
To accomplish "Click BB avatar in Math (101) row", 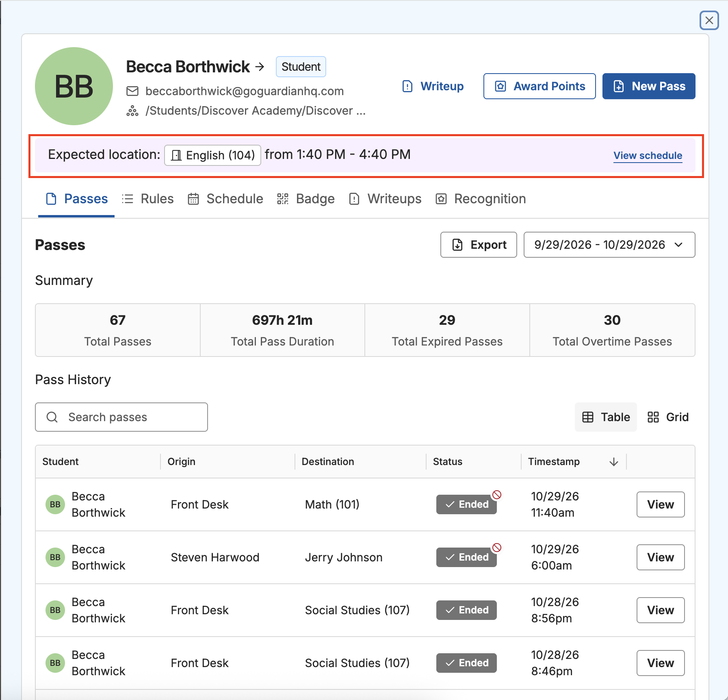I will [55, 504].
